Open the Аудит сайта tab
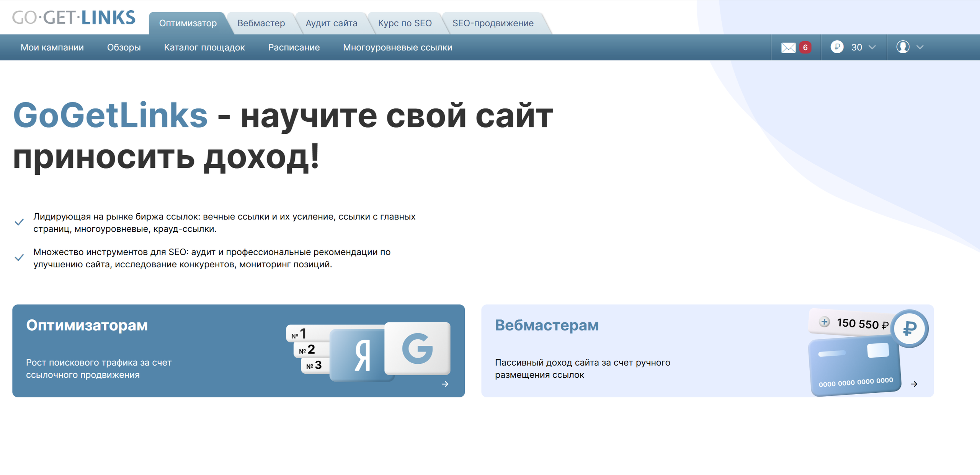 click(x=332, y=23)
